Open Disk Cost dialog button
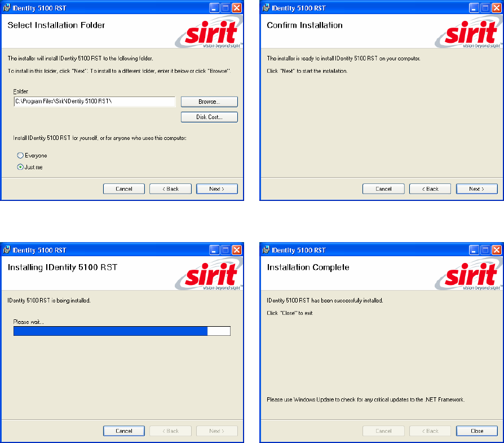 coord(209,117)
